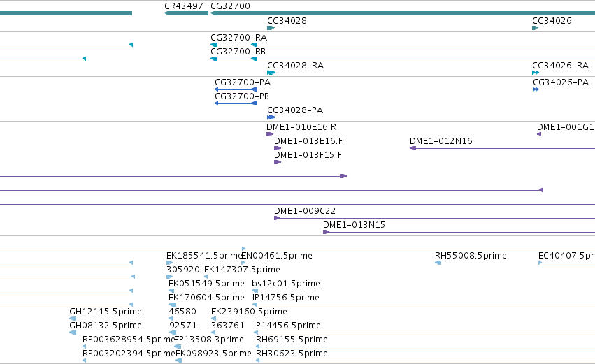Screen dimensions: 595x364
Task: Click the CG32700-RB transcript label
Action: (x=238, y=52)
